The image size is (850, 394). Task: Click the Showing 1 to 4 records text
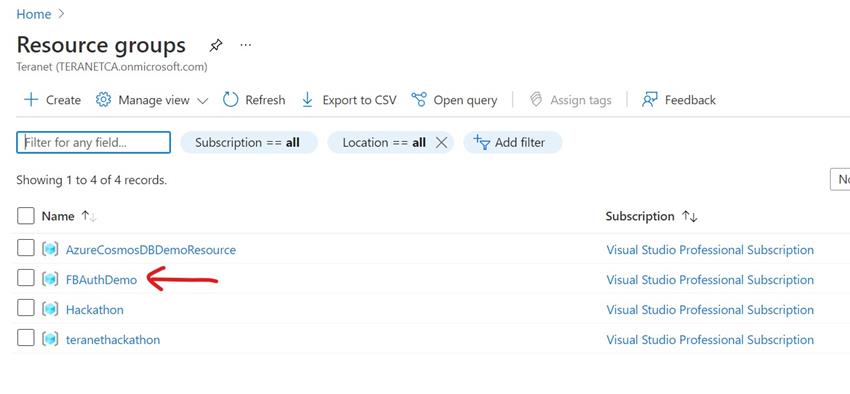pyautogui.click(x=92, y=180)
